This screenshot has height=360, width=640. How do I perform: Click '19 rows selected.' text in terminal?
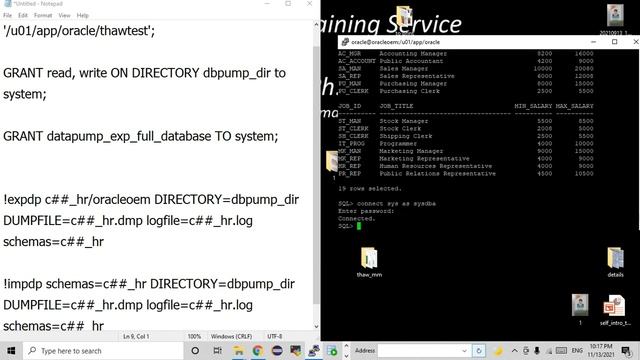370,189
